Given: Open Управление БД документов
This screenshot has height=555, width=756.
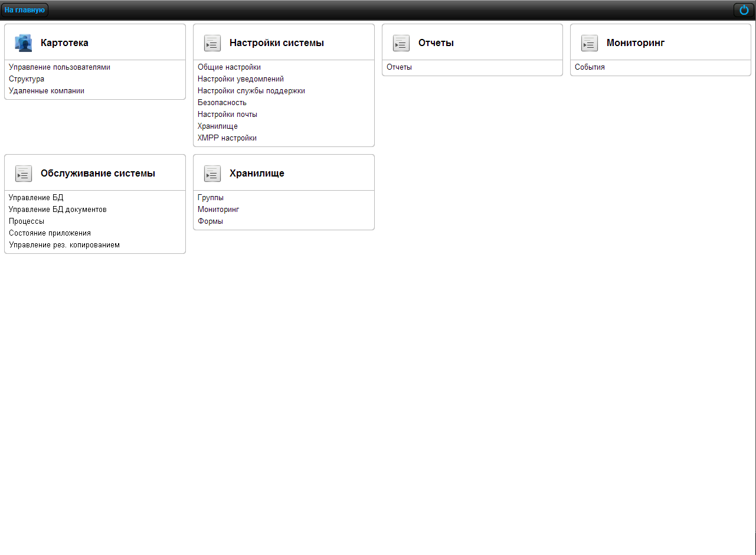Looking at the screenshot, I should point(58,210).
